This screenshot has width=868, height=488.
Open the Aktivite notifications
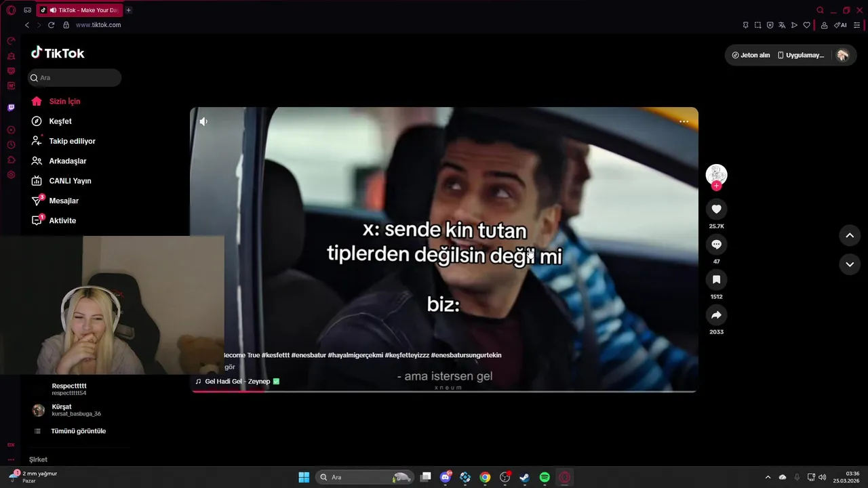(62, 221)
